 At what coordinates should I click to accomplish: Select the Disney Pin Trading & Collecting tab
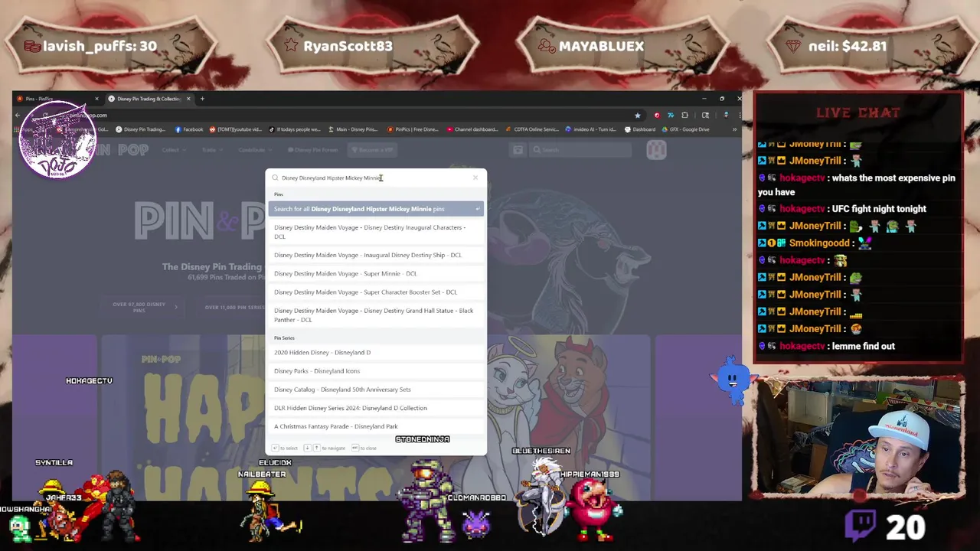149,99
